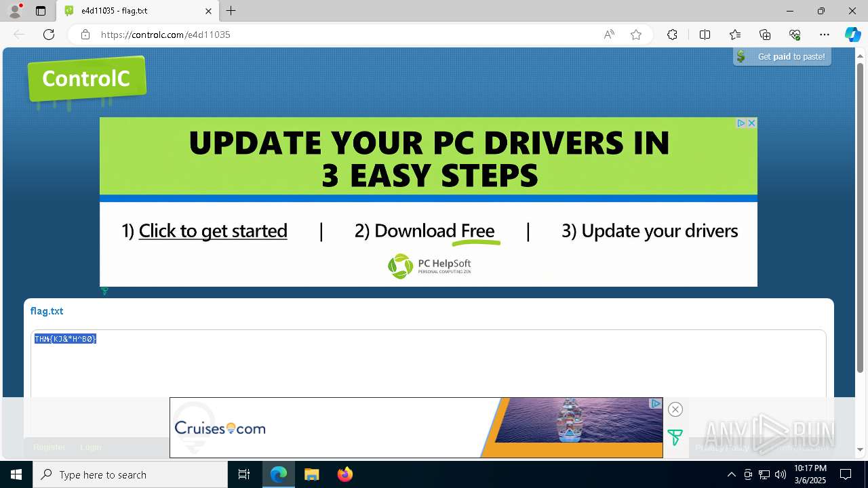The height and width of the screenshot is (488, 868).
Task: Open the notification center icon
Action: 846,474
